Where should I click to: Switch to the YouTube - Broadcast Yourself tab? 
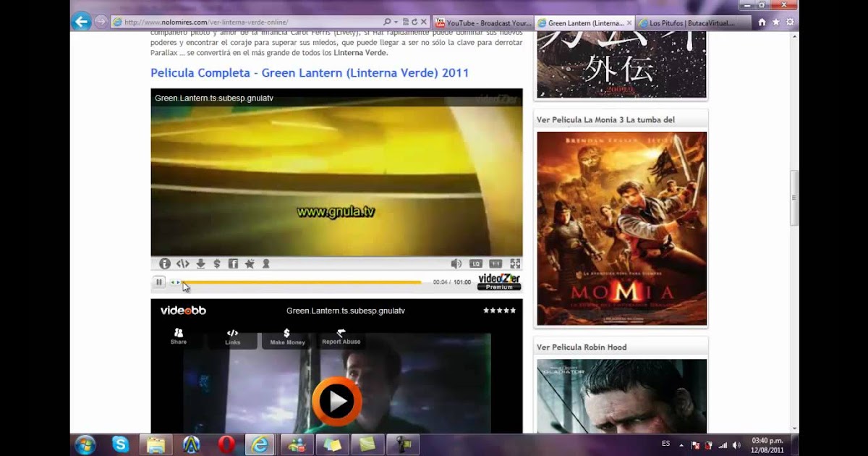tap(482, 23)
